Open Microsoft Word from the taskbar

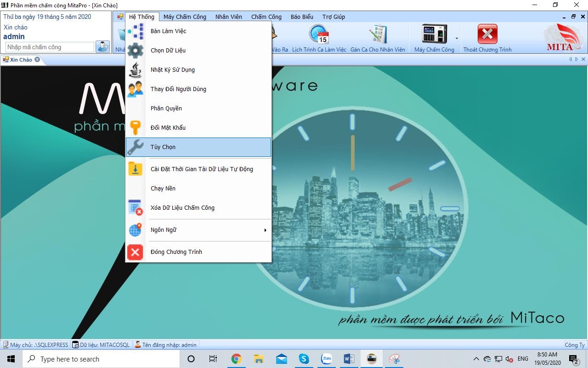(x=349, y=359)
